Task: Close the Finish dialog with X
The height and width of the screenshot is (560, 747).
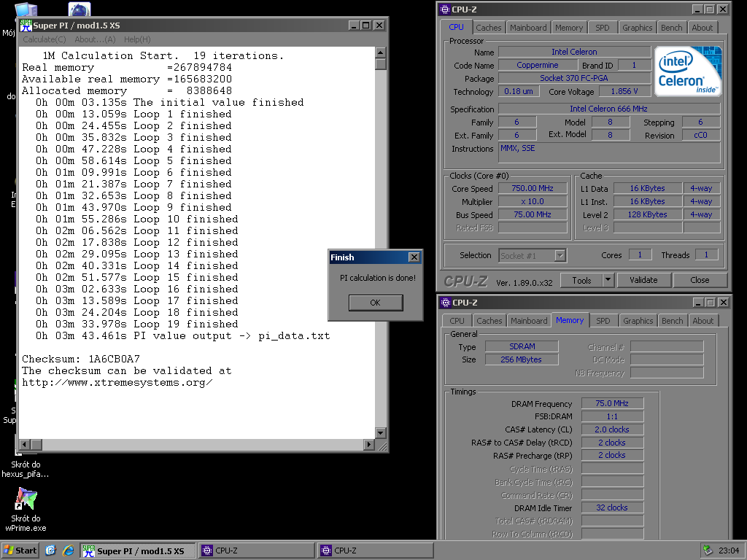Action: [414, 257]
